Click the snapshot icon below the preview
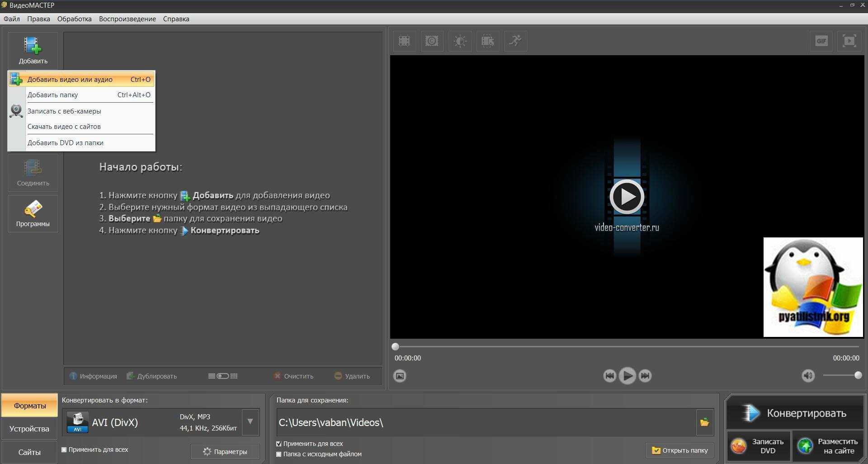The image size is (868, 464). 400,376
